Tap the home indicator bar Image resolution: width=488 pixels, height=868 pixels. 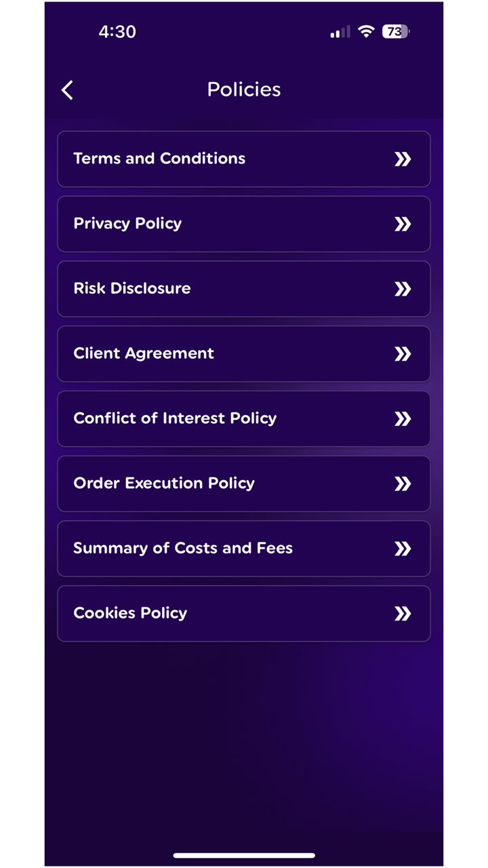point(244,856)
